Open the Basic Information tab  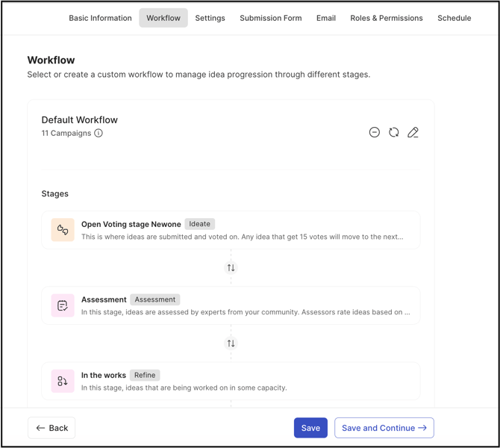click(100, 18)
